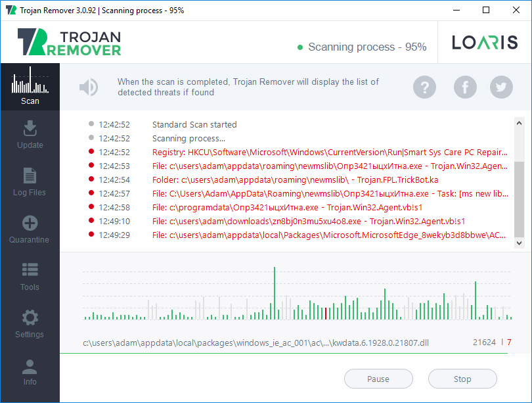The height and width of the screenshot is (403, 532).
Task: Open the Quarantine section
Action: pyautogui.click(x=30, y=229)
